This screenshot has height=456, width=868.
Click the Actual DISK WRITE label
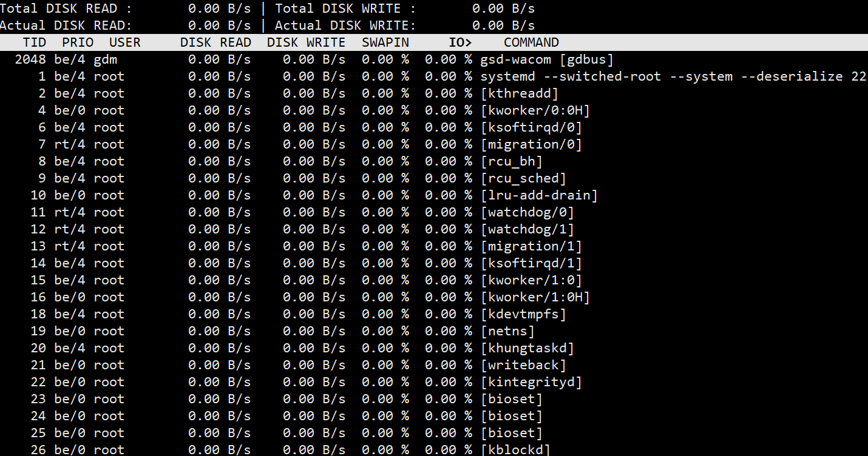(x=345, y=25)
